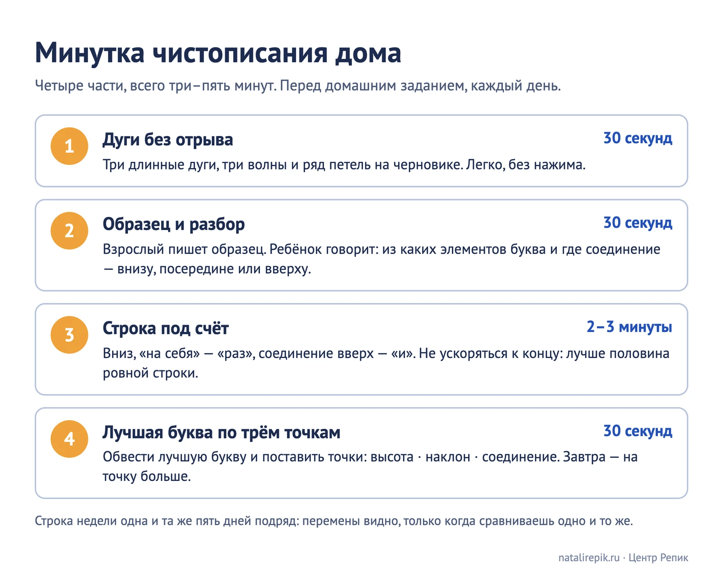The width and height of the screenshot is (723, 588).
Task: Click the description starting «Вниз, «на себя»»
Action: pos(386,363)
